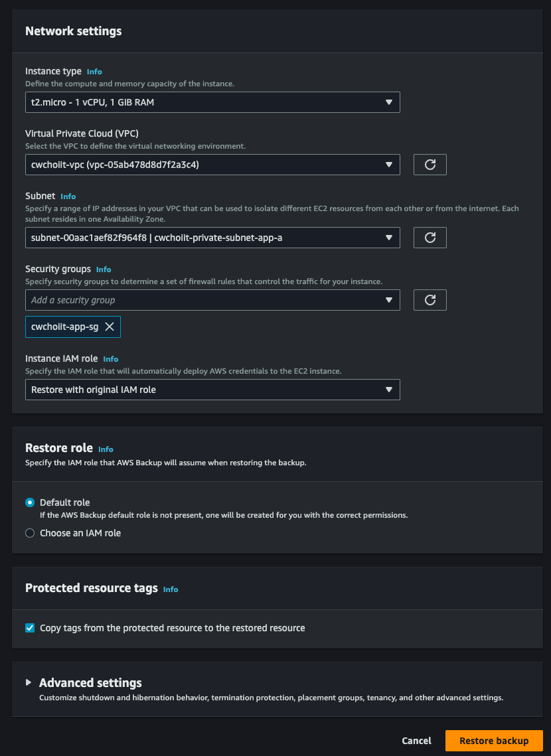The width and height of the screenshot is (551, 756).
Task: Open Instance type dropdown arrow
Action: point(388,102)
